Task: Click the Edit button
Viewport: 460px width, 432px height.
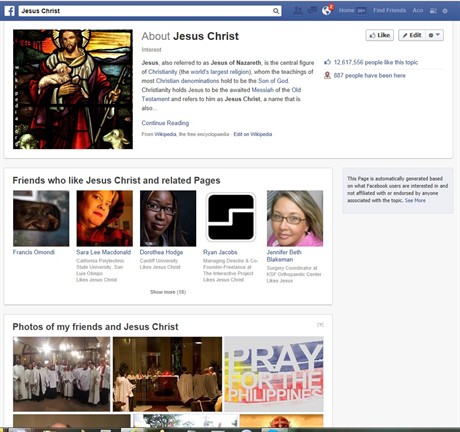Action: click(412, 35)
